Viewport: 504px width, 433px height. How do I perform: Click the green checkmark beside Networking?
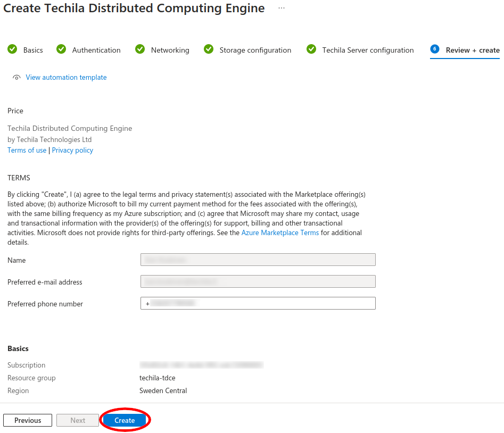pos(140,49)
